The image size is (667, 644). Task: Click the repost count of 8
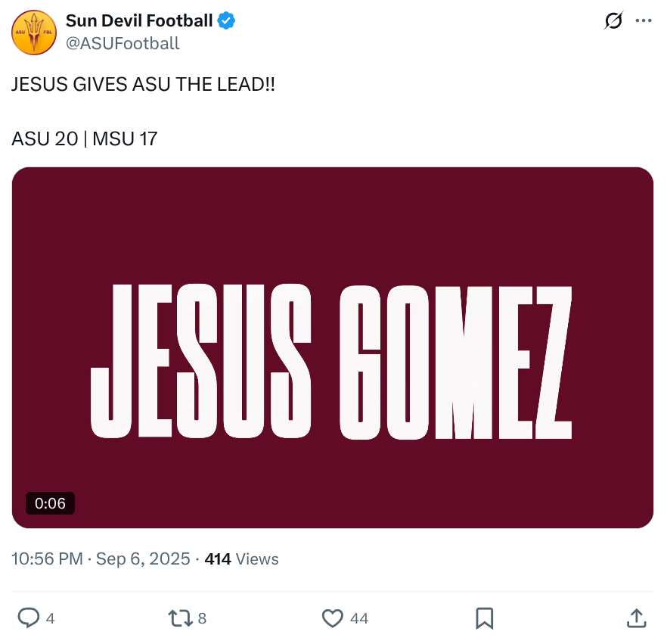(202, 618)
